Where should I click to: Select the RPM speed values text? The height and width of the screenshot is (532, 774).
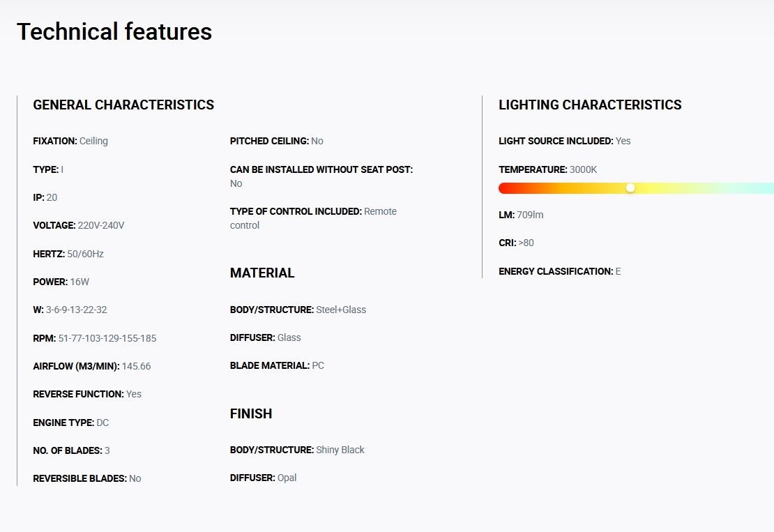click(x=107, y=339)
